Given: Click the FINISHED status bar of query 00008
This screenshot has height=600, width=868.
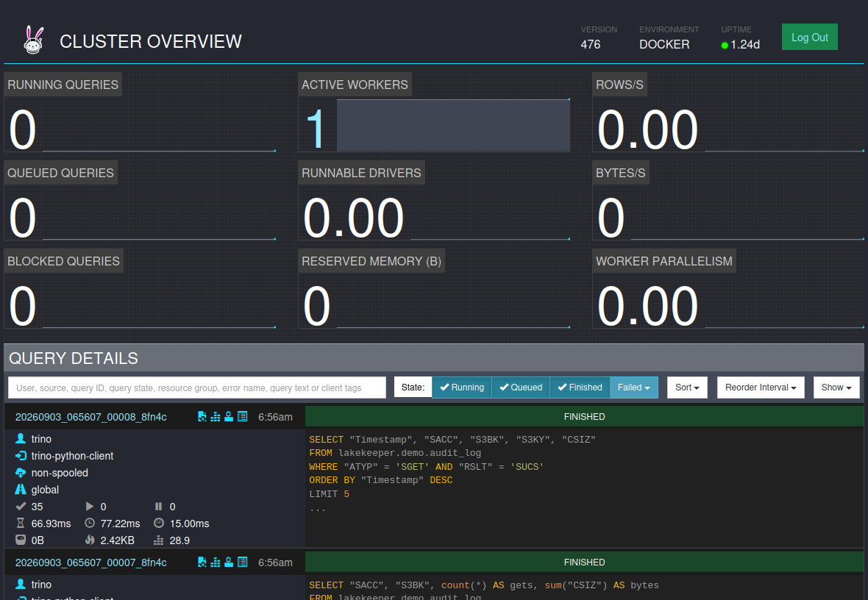Looking at the screenshot, I should (x=584, y=416).
